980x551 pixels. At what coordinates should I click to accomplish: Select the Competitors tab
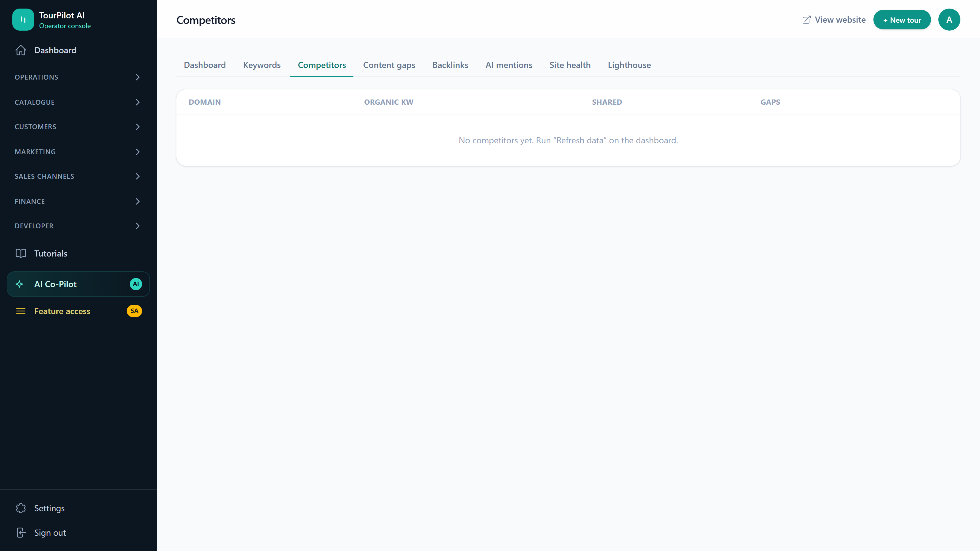click(x=322, y=65)
